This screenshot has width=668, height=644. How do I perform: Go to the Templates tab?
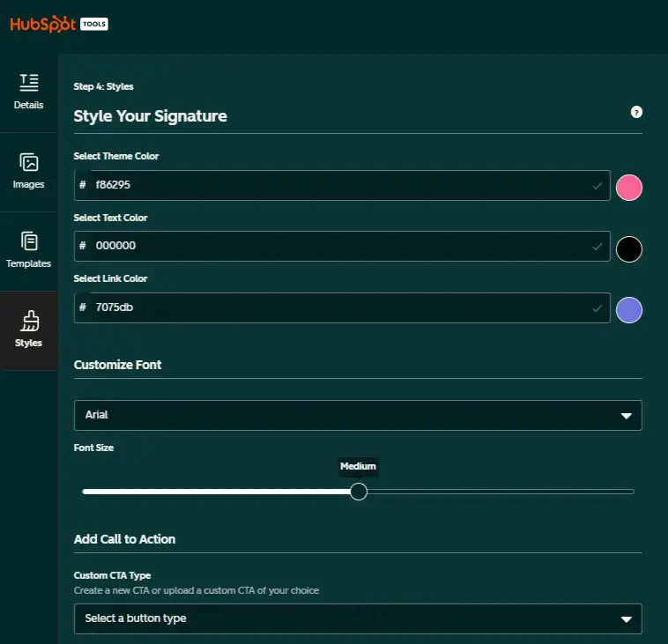pyautogui.click(x=28, y=250)
